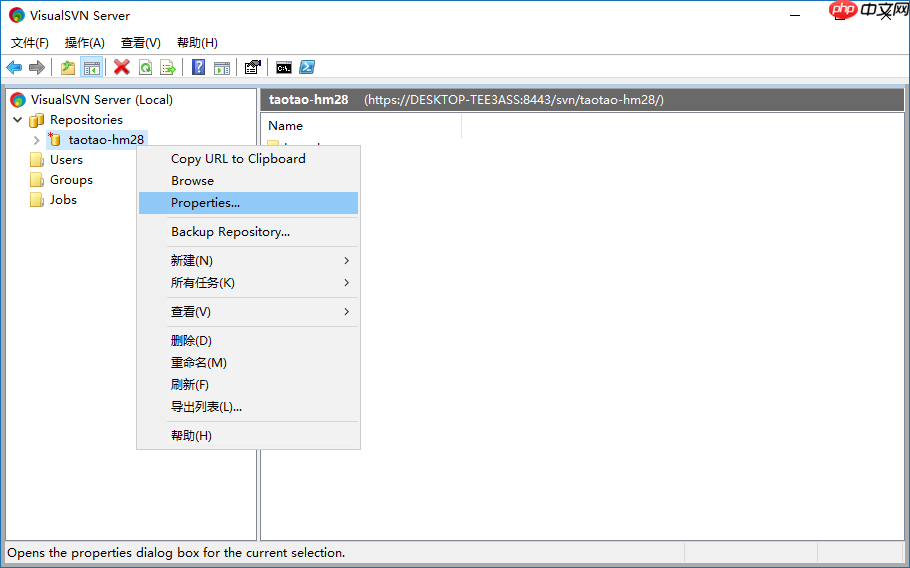Choose 删除(D) in context menu
This screenshot has height=568, width=910.
pos(248,341)
